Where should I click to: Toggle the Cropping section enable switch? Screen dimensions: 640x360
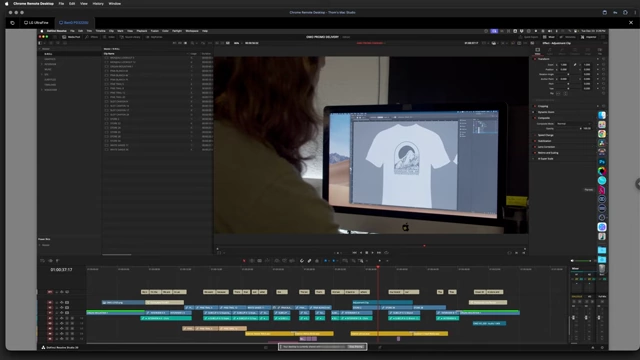coord(535,106)
